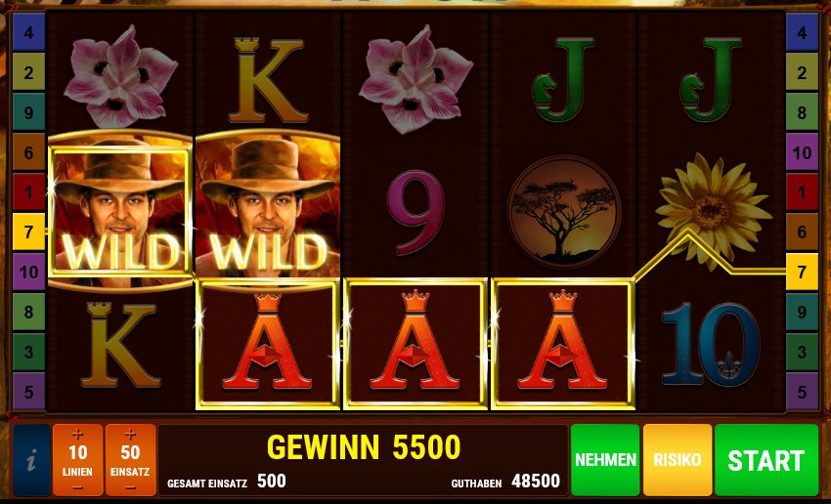Start the spin with START button
This screenshot has height=504, width=831.
click(x=766, y=459)
